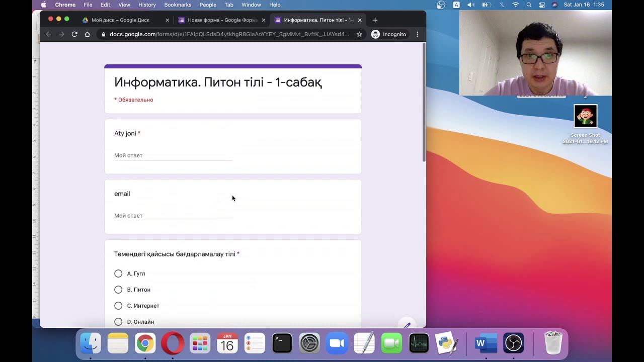Open Screen Shot file on desktop

(x=585, y=124)
